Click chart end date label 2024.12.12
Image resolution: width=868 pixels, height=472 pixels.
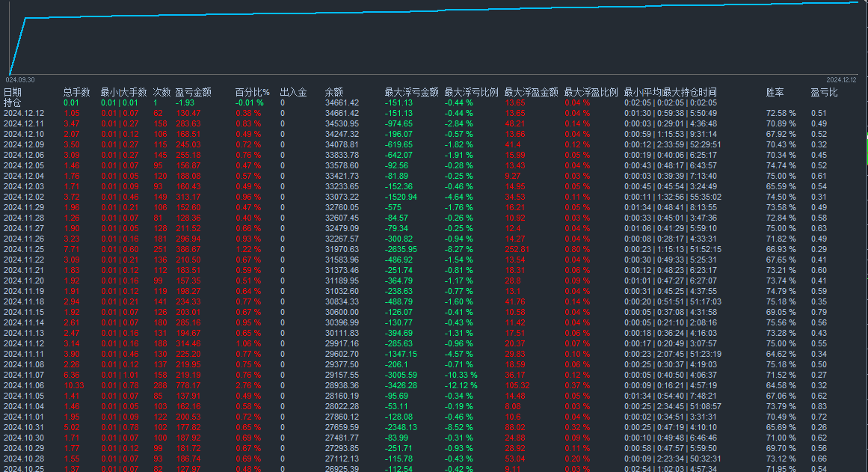point(841,80)
